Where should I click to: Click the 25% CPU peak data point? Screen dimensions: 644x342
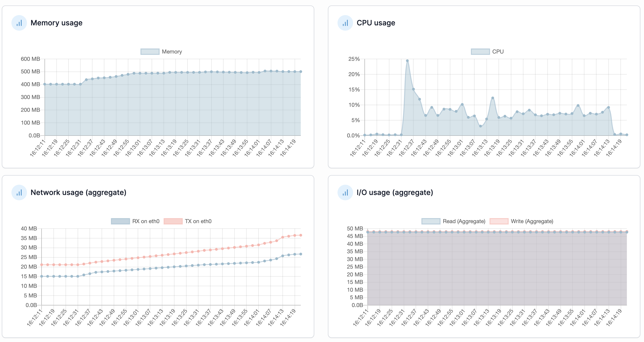pyautogui.click(x=407, y=61)
